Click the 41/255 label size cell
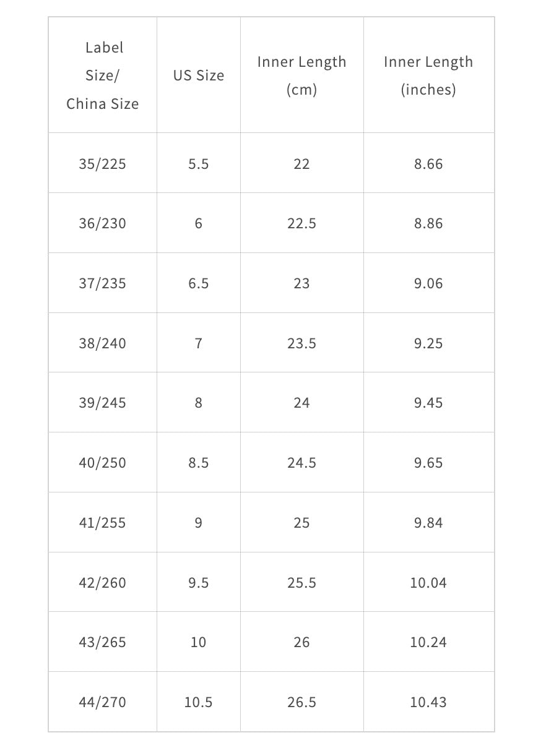This screenshot has width=546, height=756. coord(103,523)
